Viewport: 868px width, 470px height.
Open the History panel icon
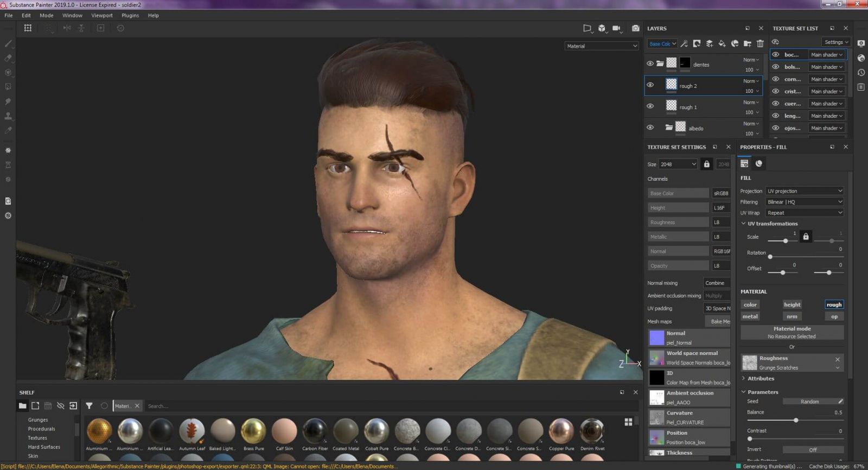point(861,72)
